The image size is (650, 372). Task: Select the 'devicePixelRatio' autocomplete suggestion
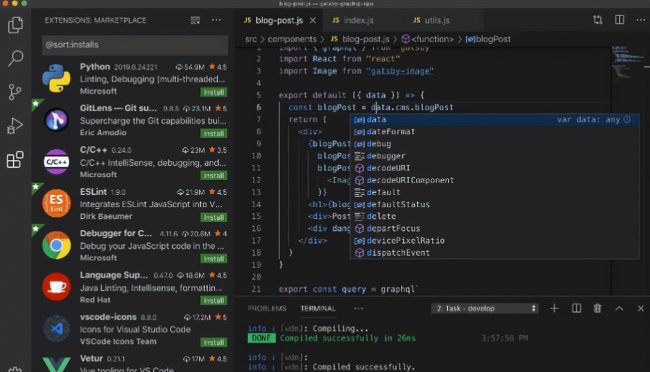(x=494, y=241)
